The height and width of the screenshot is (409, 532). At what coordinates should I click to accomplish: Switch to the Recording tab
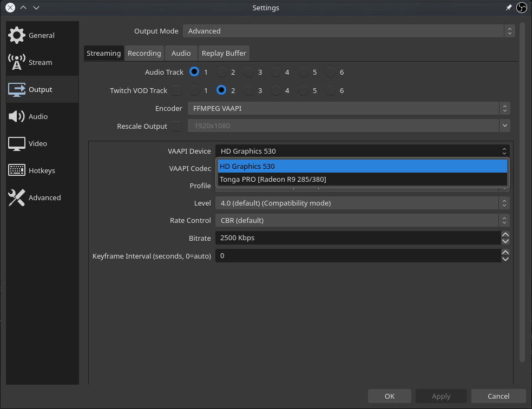(144, 53)
